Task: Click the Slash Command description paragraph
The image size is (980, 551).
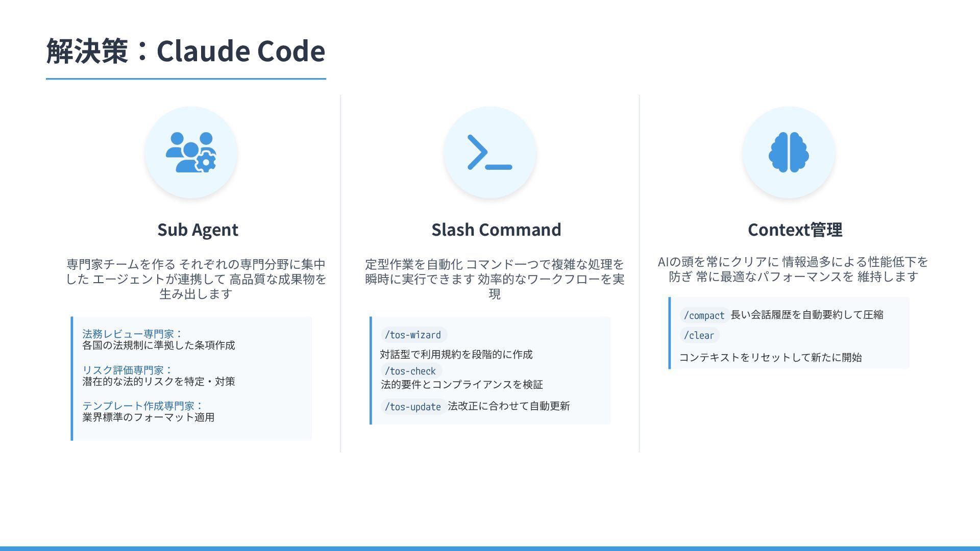Action: (495, 279)
